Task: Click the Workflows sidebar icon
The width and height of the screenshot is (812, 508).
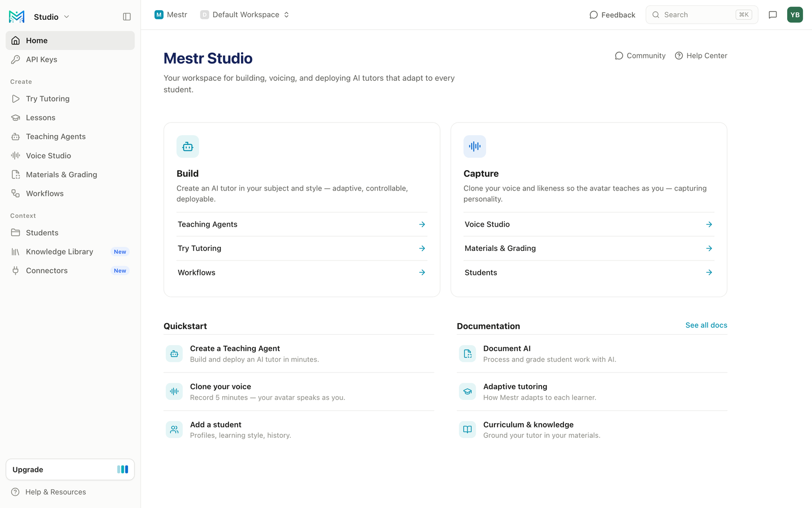Action: [x=16, y=194]
